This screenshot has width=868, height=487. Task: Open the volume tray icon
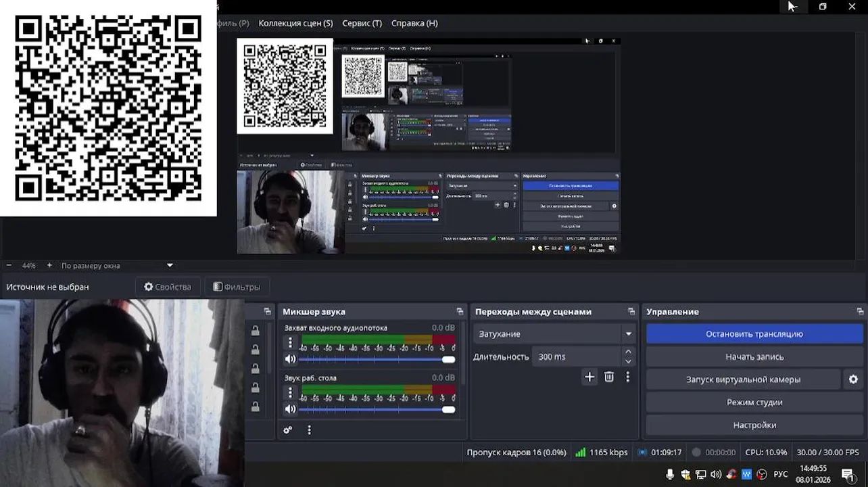point(716,474)
